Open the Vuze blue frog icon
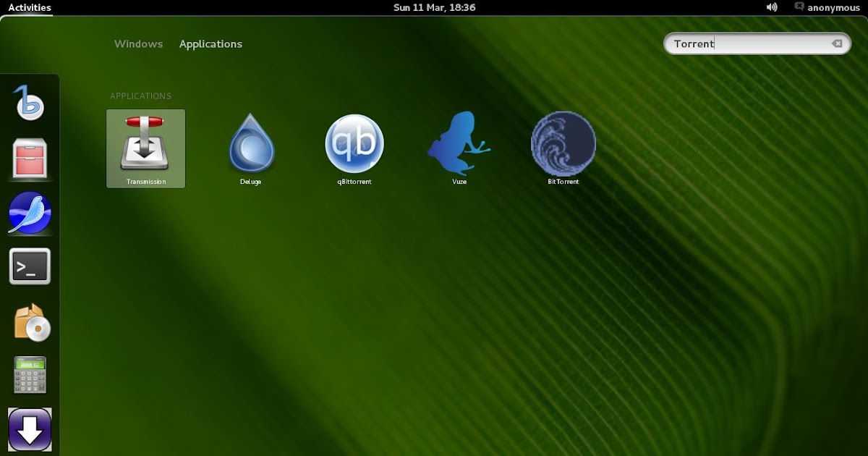 [x=459, y=148]
